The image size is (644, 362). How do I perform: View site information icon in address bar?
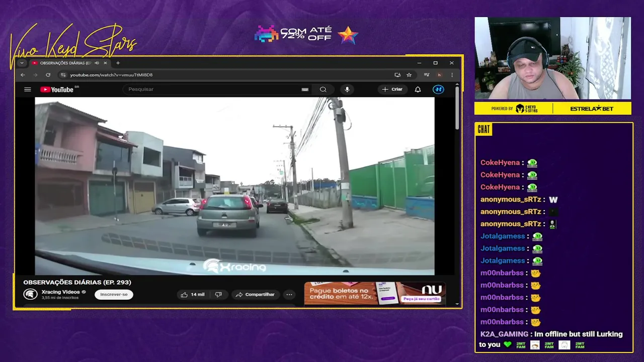click(63, 75)
